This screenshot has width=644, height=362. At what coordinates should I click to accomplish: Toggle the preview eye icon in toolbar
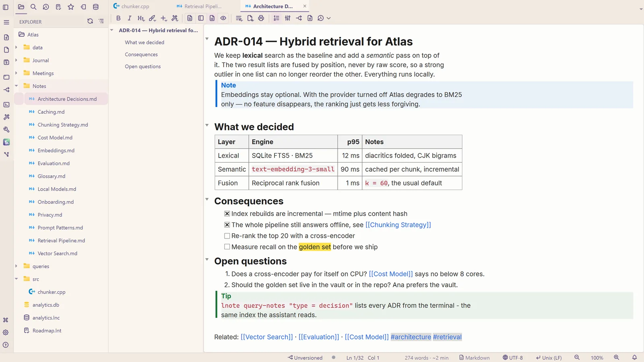pos(223,18)
